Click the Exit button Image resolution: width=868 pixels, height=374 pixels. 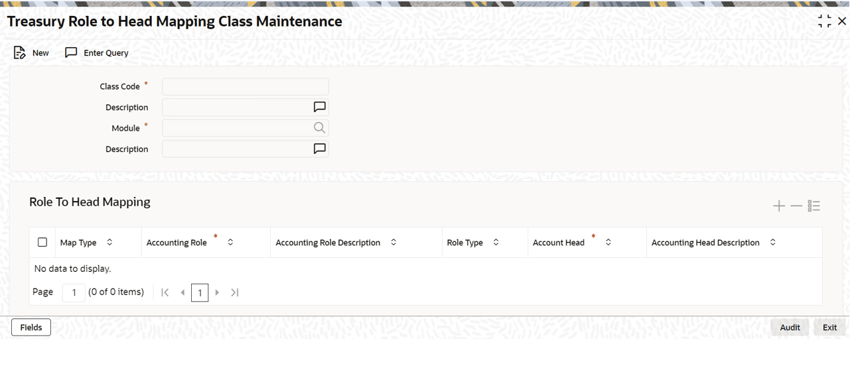click(830, 327)
